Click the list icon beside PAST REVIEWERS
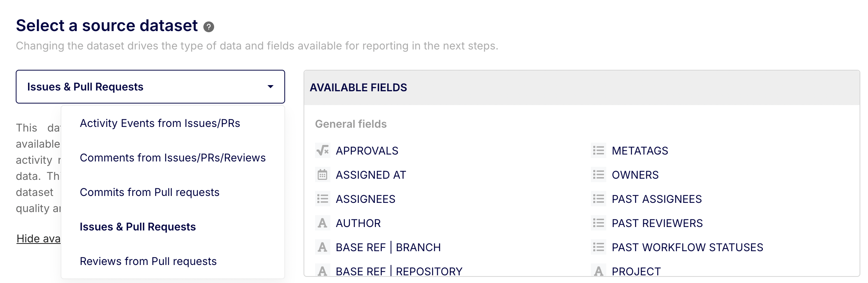Viewport: 868px width, 283px height. coord(598,223)
